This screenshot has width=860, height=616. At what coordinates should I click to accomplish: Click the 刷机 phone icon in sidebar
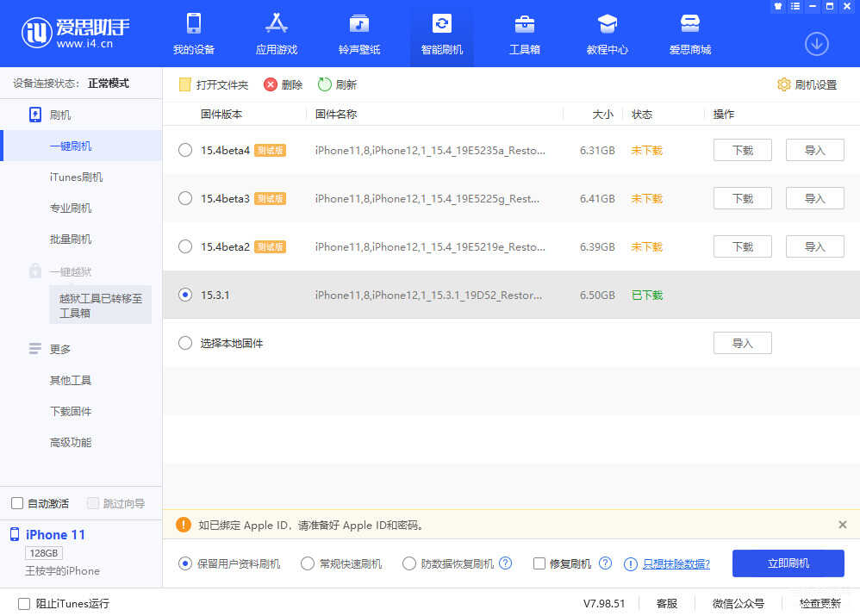click(x=35, y=115)
